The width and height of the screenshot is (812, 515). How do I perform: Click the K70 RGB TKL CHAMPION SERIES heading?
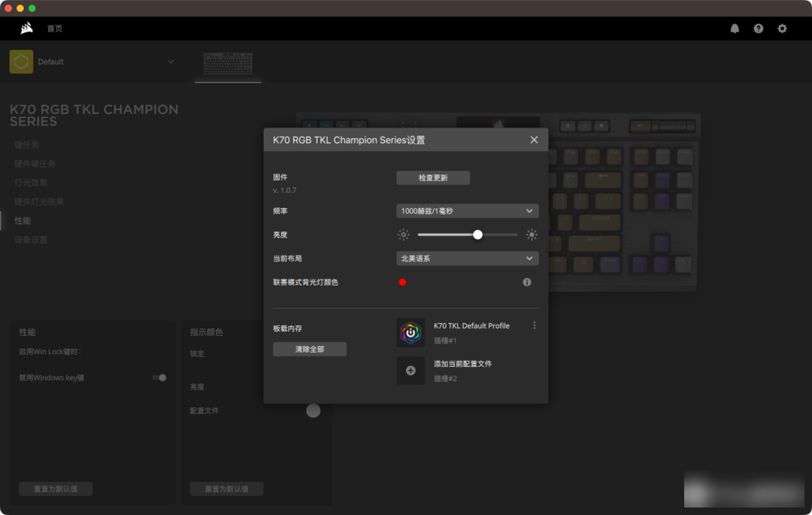click(94, 116)
